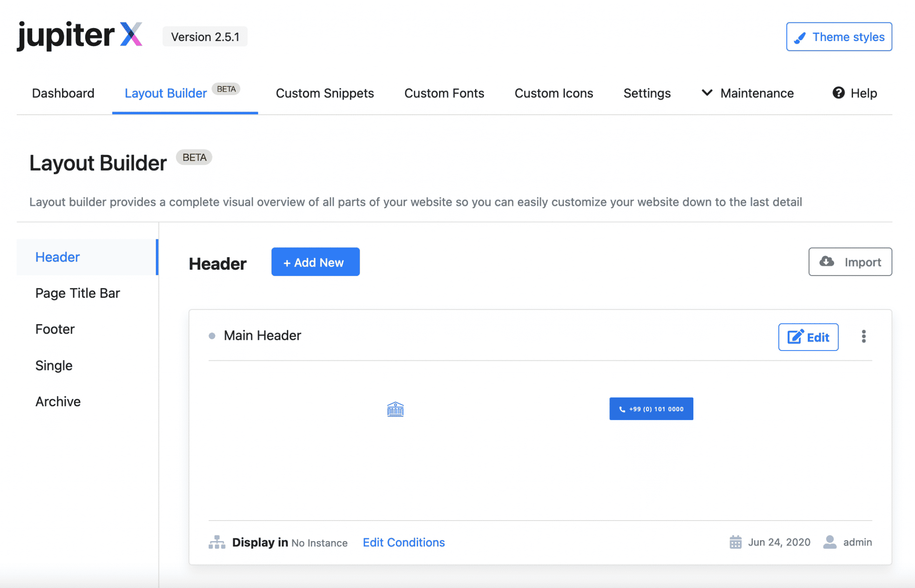Screen dimensions: 915x588
Task: Switch to the Custom Snippets tab
Action: [x=325, y=93]
